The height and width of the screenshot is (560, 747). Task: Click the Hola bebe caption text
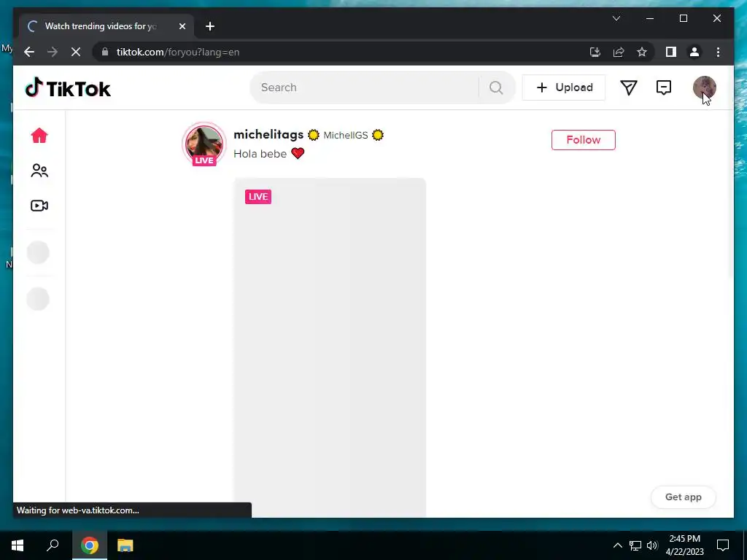(260, 154)
